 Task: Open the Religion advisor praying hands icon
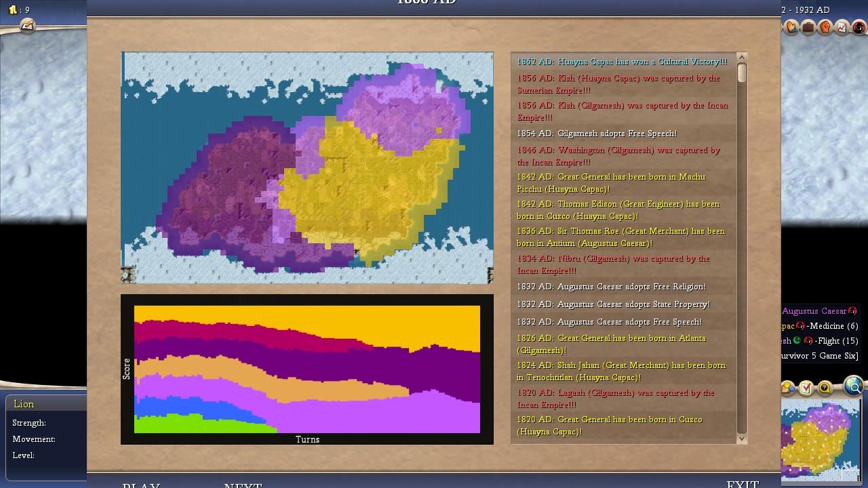pos(791,28)
